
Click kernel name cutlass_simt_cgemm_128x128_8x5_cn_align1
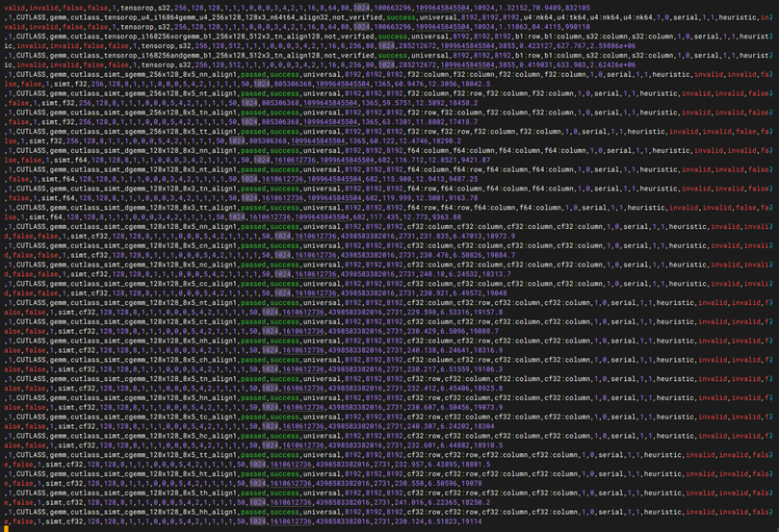point(155,245)
